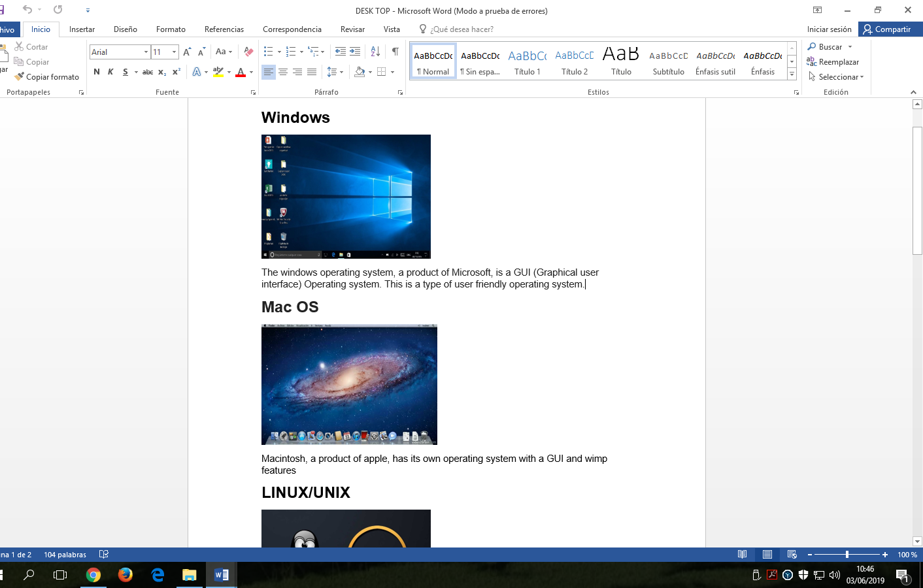The width and height of the screenshot is (923, 588).
Task: Click the Reemplazar button
Action: click(833, 62)
